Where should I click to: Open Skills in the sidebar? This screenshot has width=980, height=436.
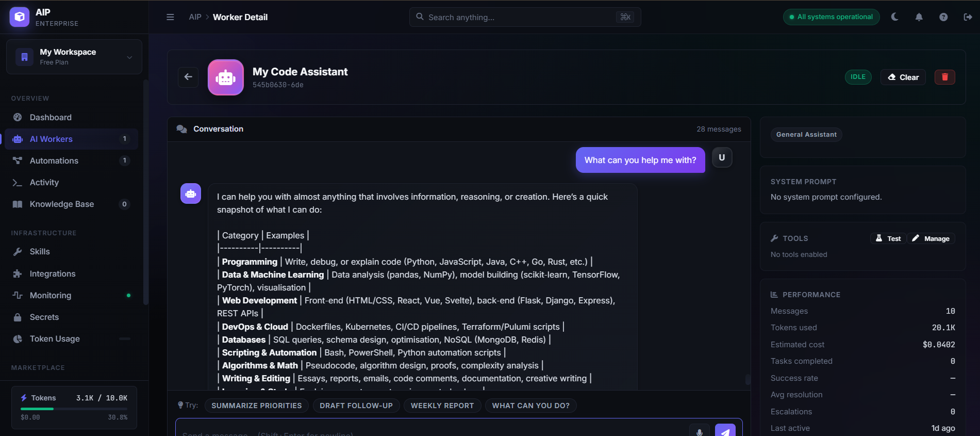(72, 251)
